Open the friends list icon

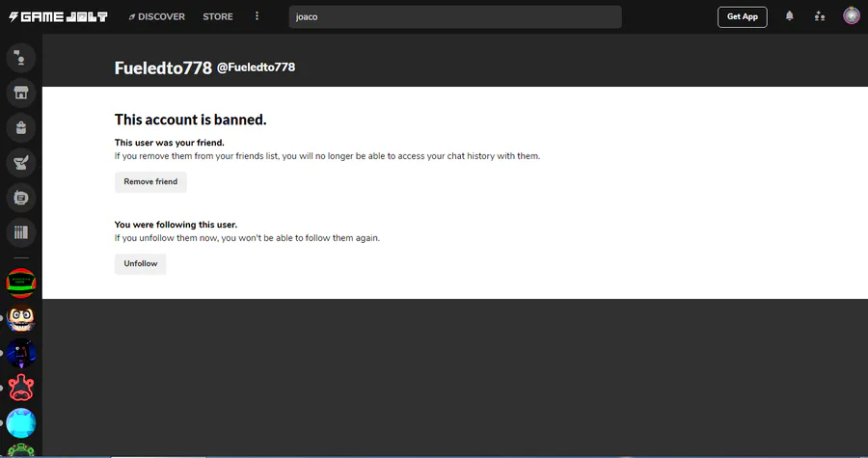click(x=820, y=16)
